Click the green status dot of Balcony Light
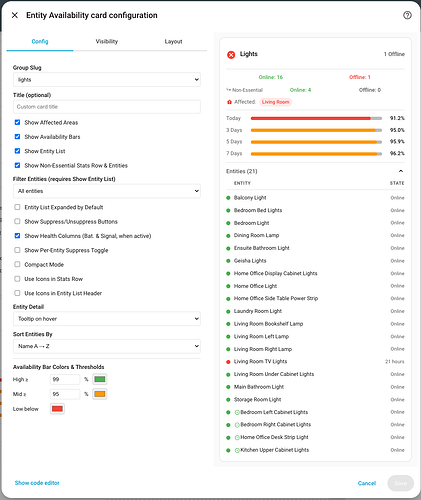This screenshot has height=500, width=421. (x=228, y=198)
